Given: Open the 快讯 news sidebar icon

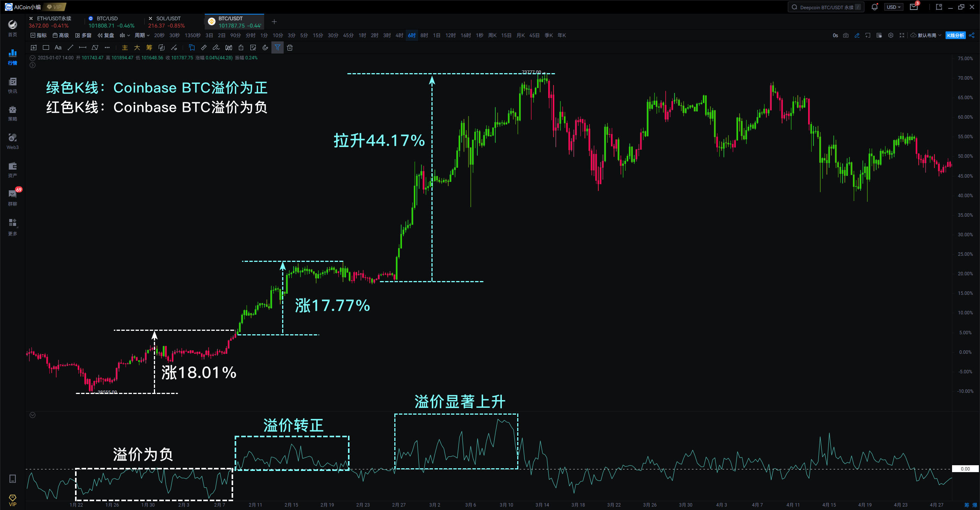Looking at the screenshot, I should pos(13,85).
